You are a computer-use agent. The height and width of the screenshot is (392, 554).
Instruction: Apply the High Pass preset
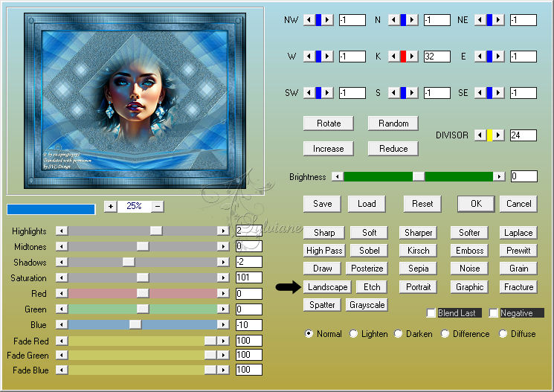point(324,250)
